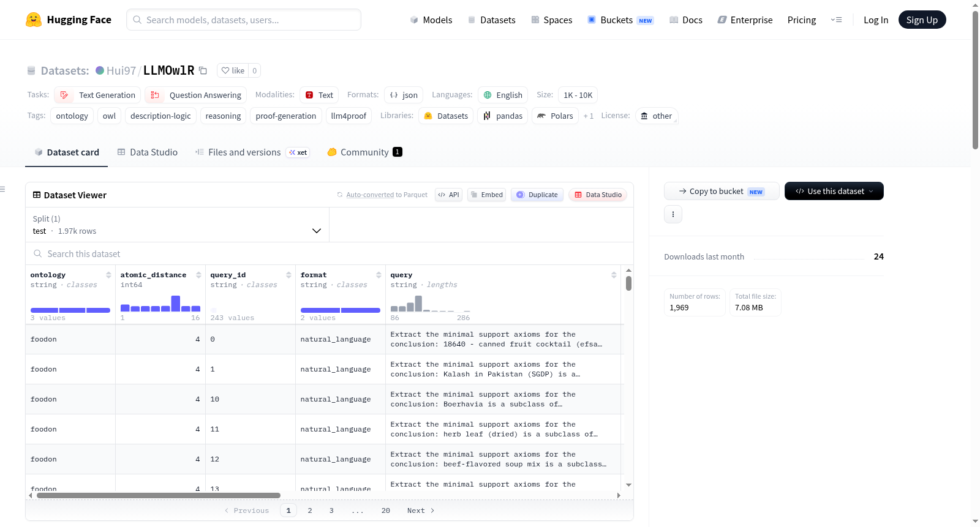Select the proof-generation tag

(x=286, y=116)
